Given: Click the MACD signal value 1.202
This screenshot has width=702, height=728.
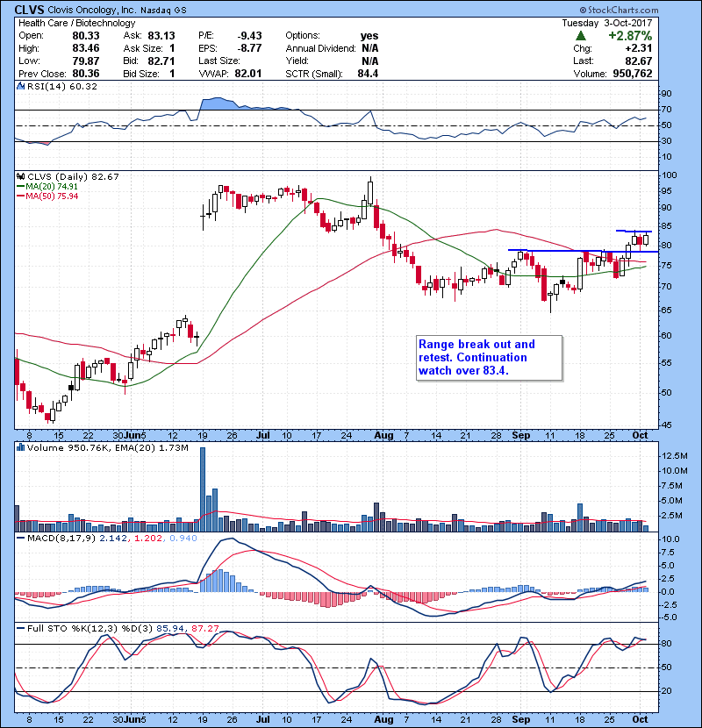Looking at the screenshot, I should tap(148, 539).
